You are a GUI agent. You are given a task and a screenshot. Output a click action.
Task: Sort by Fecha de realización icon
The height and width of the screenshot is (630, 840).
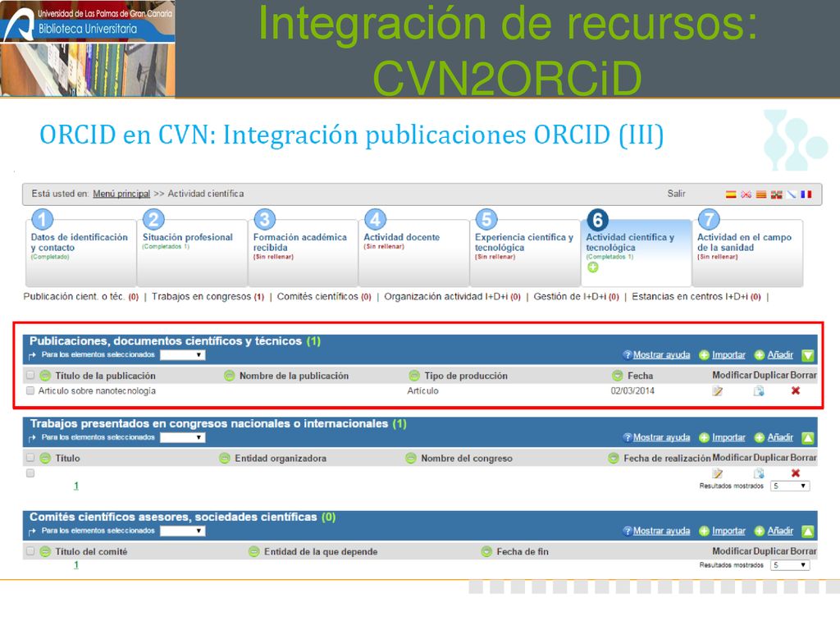click(x=614, y=458)
